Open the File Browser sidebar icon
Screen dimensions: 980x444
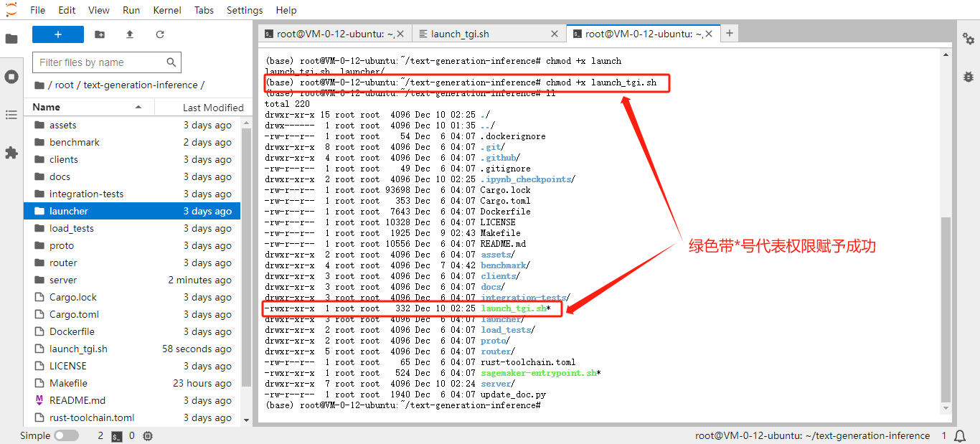pos(11,39)
